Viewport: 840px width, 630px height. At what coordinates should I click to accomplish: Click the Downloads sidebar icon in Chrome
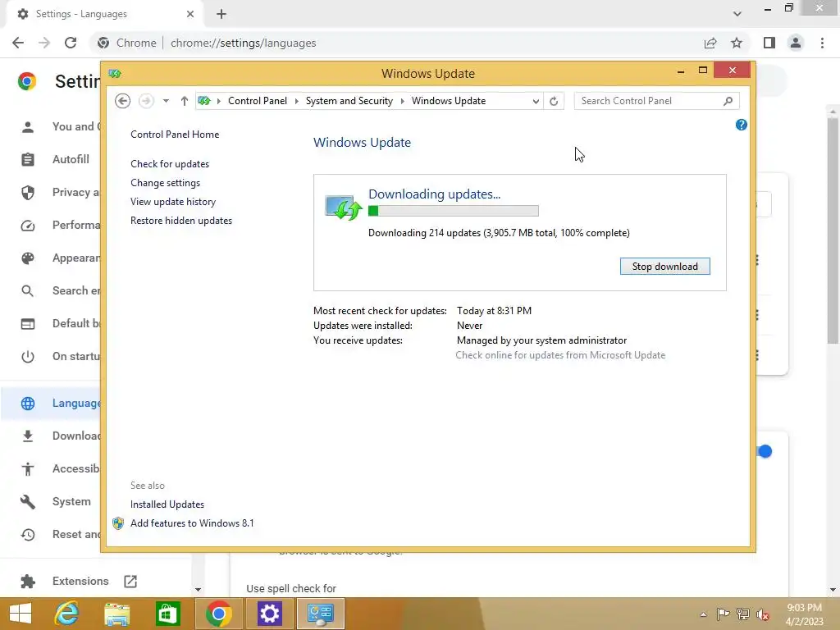28,436
